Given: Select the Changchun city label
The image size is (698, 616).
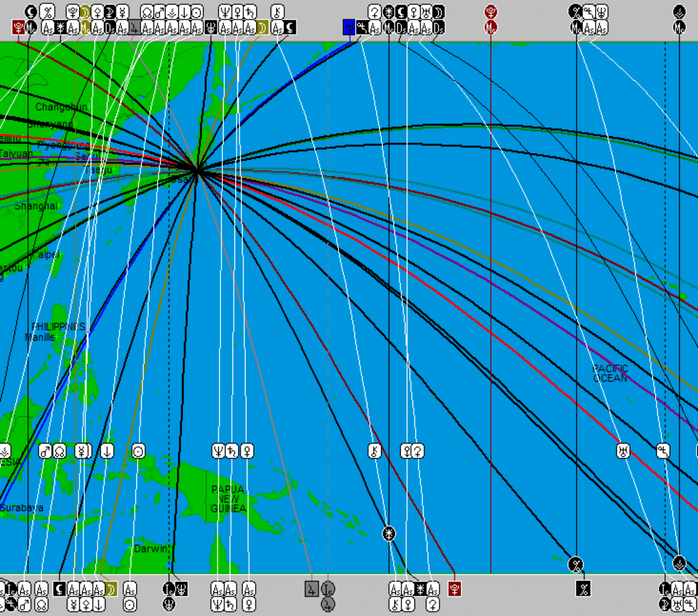Looking at the screenshot, I should click(61, 107).
